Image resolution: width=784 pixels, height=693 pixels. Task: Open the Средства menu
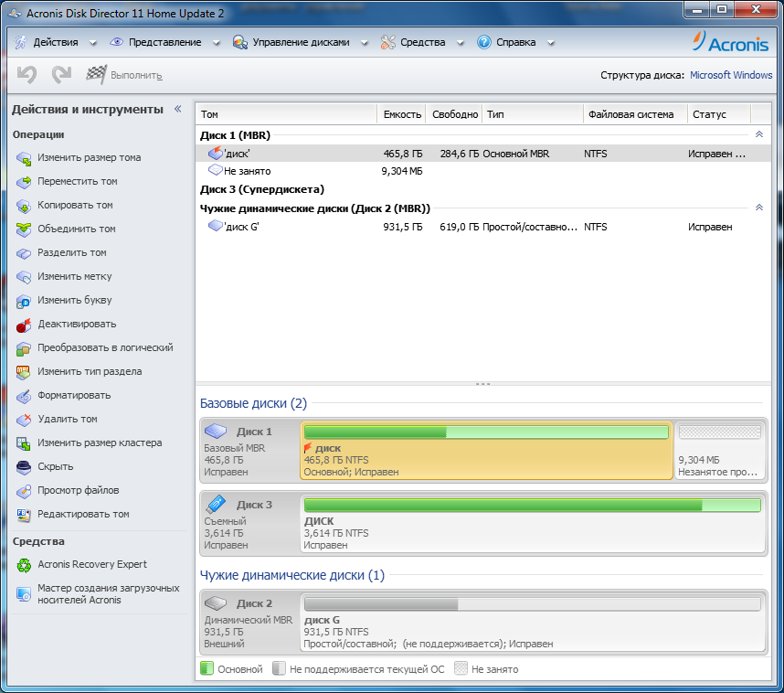(x=422, y=43)
